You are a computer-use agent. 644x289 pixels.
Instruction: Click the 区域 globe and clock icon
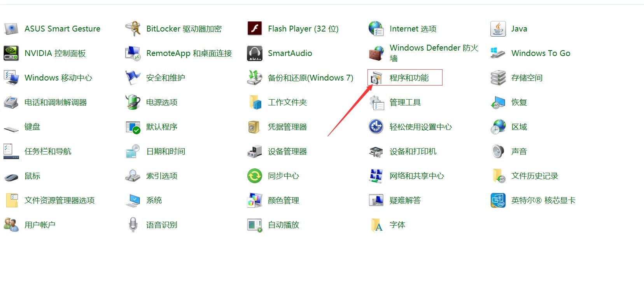point(498,127)
